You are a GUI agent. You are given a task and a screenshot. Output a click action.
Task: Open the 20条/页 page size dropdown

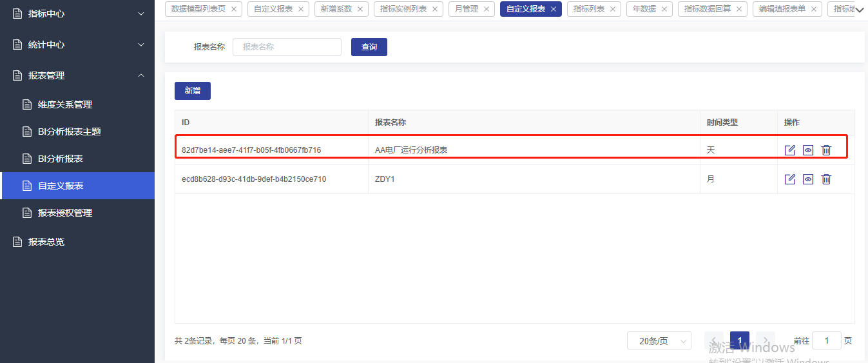tap(659, 340)
